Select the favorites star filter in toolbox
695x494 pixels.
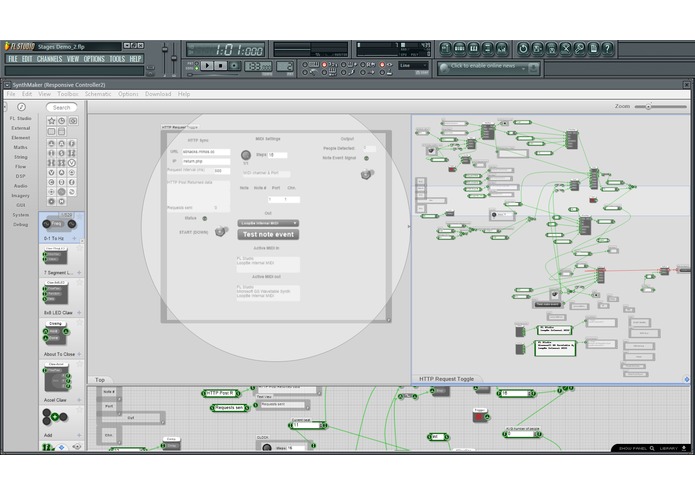[x=51, y=121]
